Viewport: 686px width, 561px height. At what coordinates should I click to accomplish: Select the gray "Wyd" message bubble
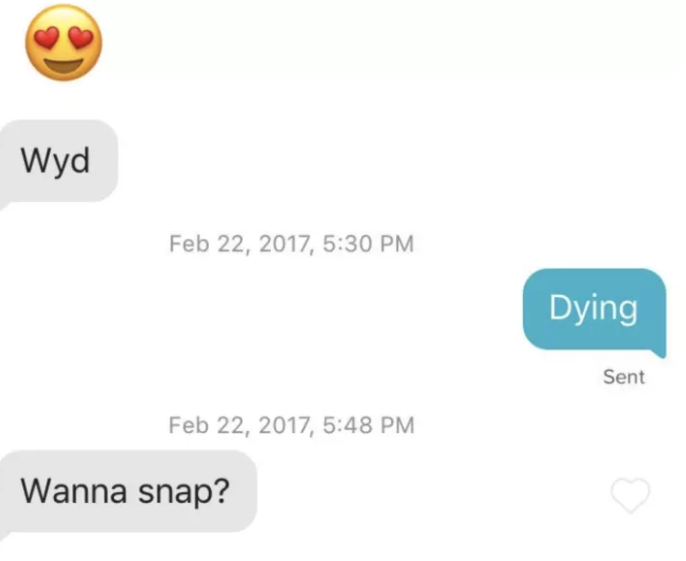click(x=59, y=161)
